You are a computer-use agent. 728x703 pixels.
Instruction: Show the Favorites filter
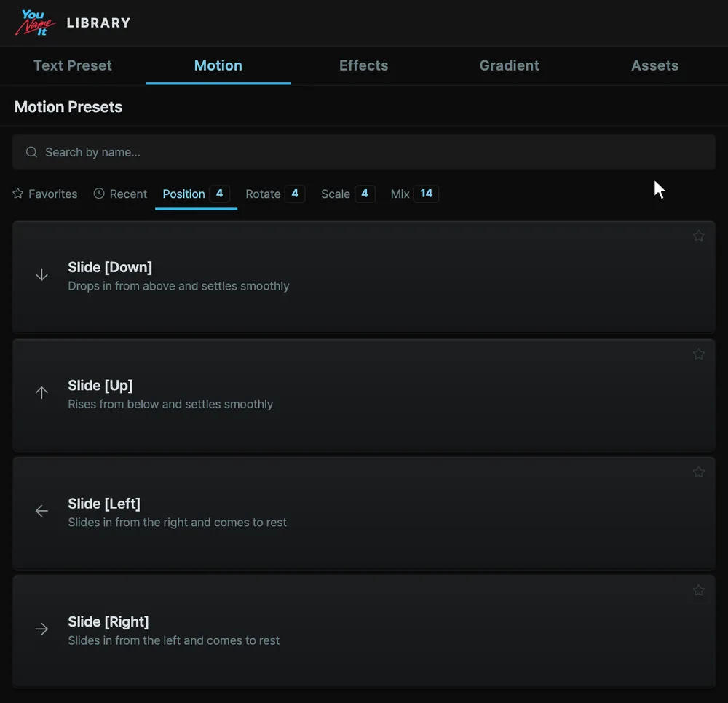45,194
